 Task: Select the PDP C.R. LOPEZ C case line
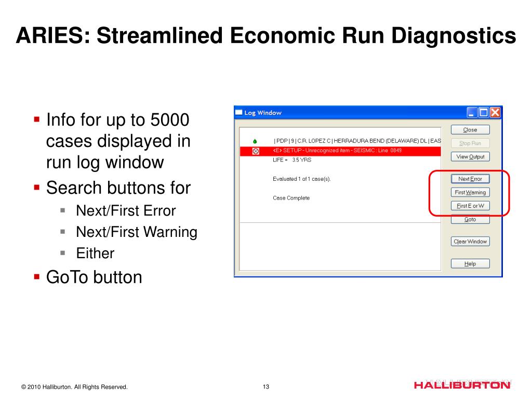357,141
